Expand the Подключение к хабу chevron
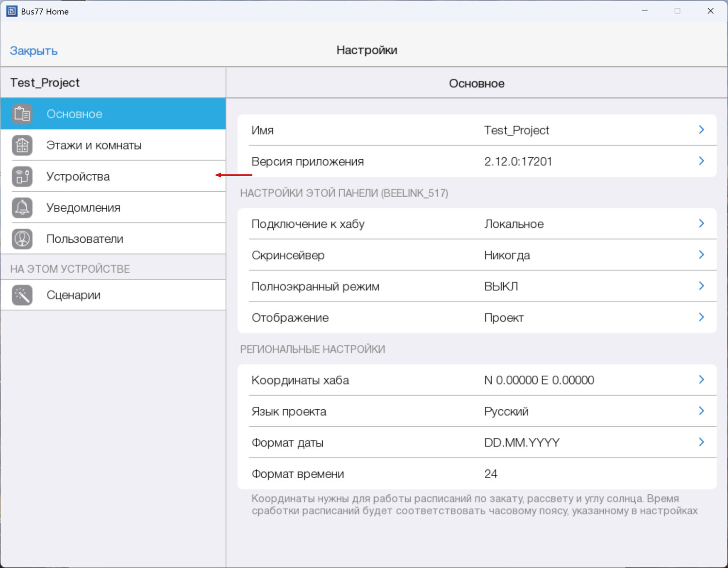 [x=701, y=223]
